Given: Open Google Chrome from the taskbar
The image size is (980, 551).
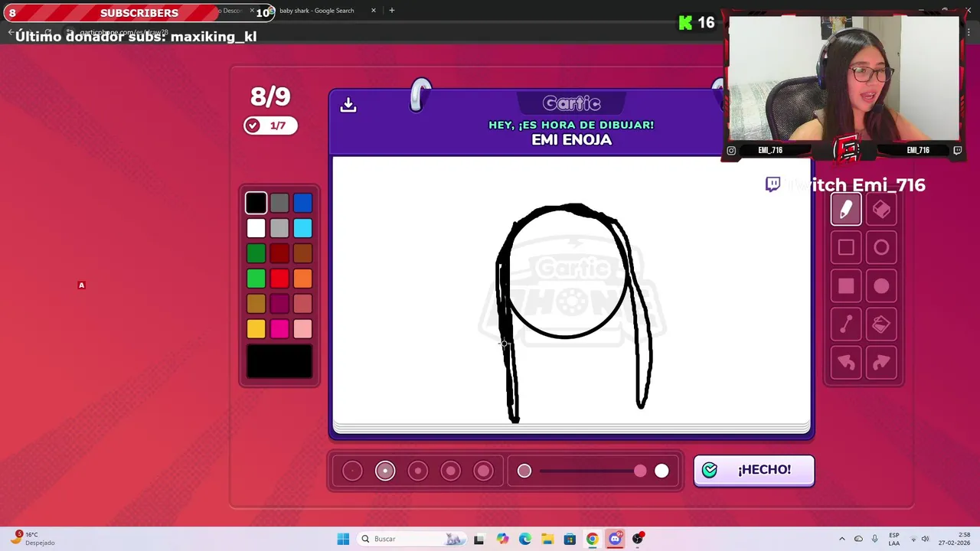Looking at the screenshot, I should 592,539.
